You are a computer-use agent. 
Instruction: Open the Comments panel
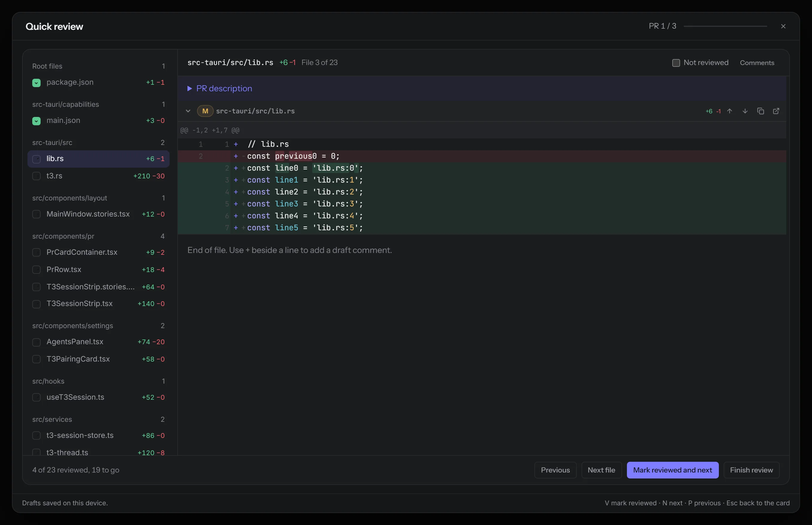click(757, 63)
